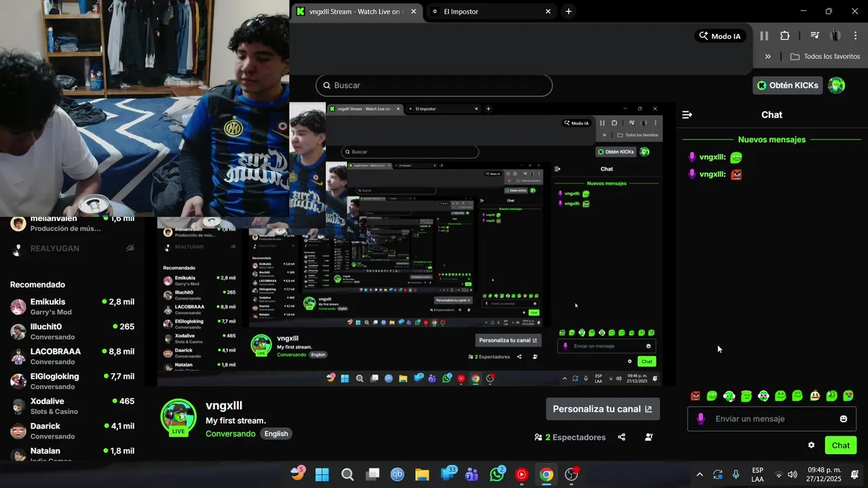Click the share stream icon

click(x=622, y=437)
